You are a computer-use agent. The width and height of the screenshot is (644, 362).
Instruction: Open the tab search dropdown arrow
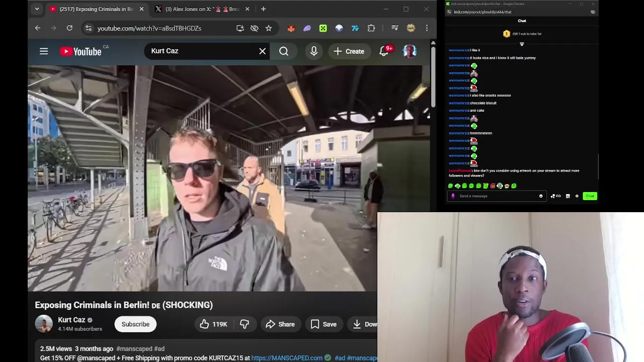[37, 9]
